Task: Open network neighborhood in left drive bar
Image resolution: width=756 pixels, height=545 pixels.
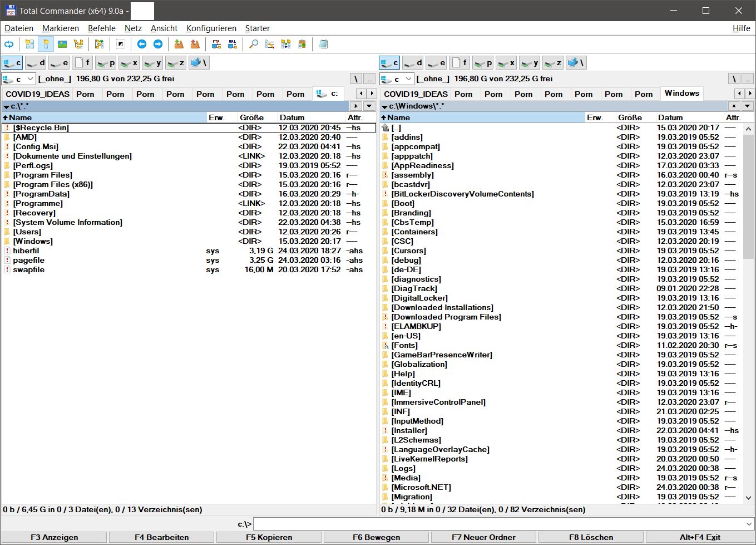Action: point(199,63)
